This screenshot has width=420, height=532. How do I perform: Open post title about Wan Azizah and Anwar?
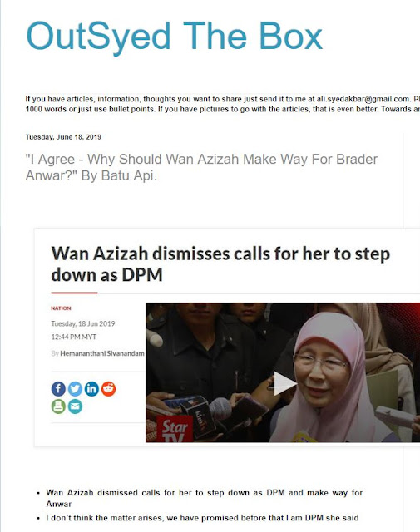pyautogui.click(x=201, y=167)
